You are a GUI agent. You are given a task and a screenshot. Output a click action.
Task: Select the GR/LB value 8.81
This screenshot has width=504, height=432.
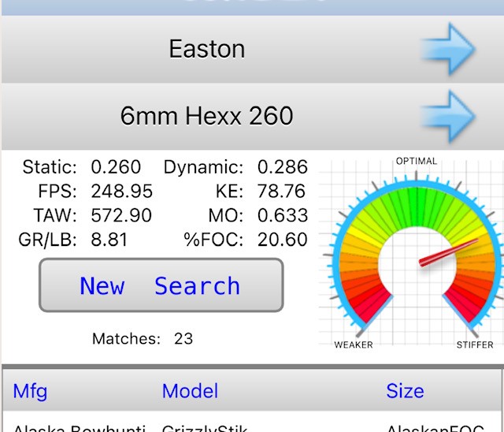point(109,240)
